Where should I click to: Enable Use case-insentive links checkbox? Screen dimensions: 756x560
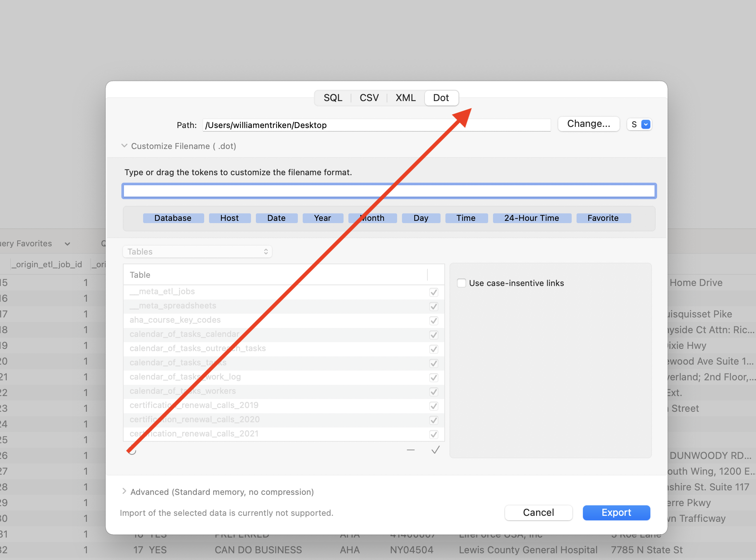[462, 283]
